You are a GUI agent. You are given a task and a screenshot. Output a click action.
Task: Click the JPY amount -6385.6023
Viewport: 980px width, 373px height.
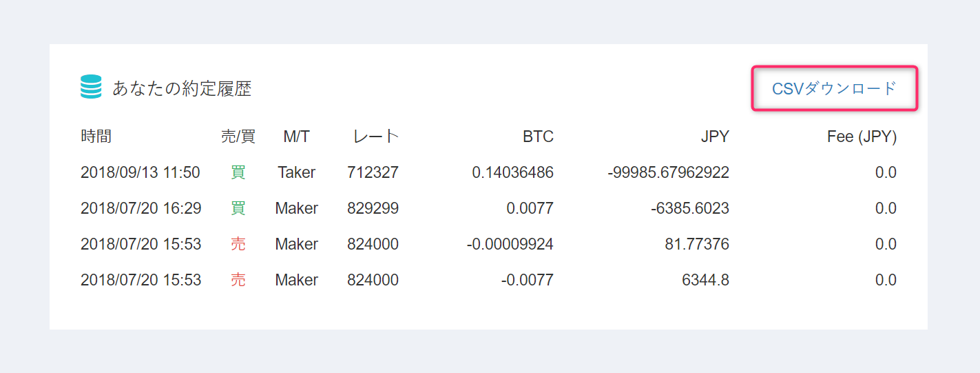click(689, 208)
